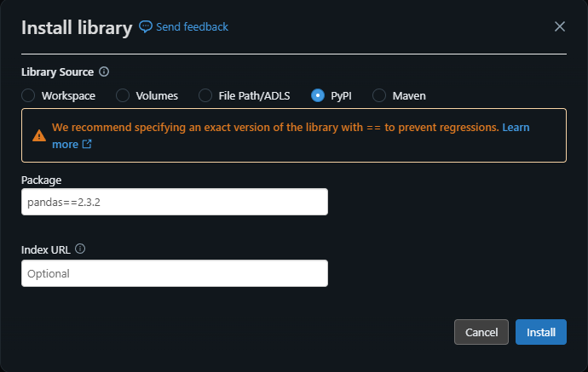588x372 pixels.
Task: Follow the Learn more link
Action: pyautogui.click(x=516, y=127)
